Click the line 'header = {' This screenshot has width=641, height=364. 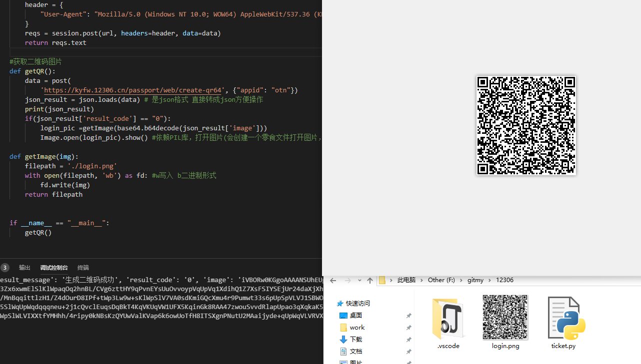(x=44, y=5)
